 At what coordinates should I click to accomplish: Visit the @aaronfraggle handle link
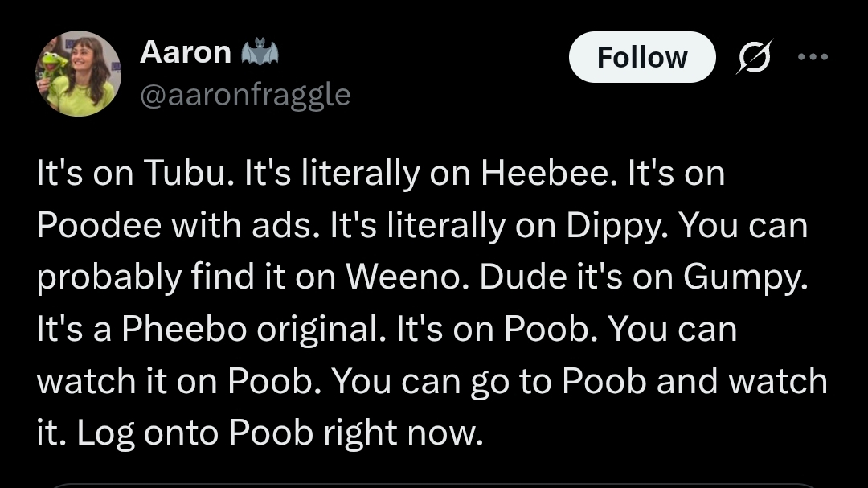pyautogui.click(x=245, y=95)
